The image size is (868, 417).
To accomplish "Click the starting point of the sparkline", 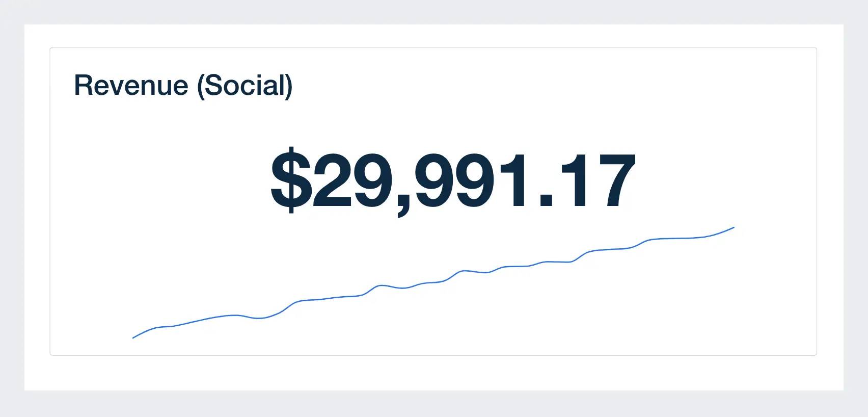I will coord(133,337).
